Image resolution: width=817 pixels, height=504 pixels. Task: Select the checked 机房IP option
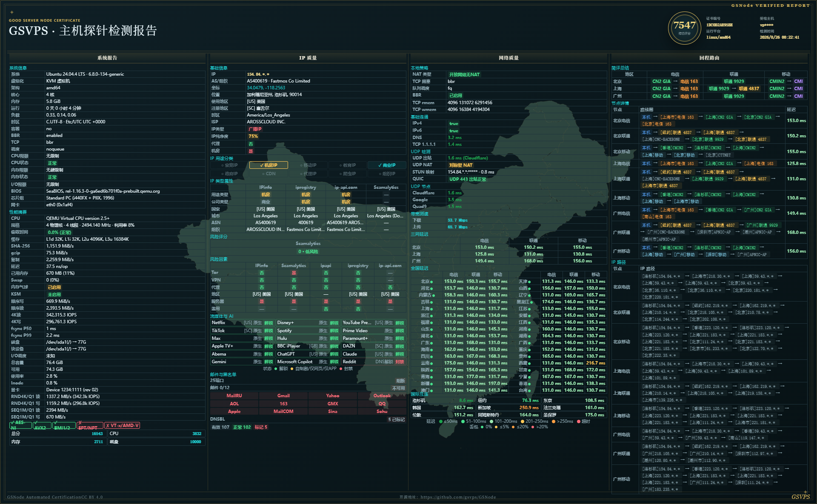point(269,165)
